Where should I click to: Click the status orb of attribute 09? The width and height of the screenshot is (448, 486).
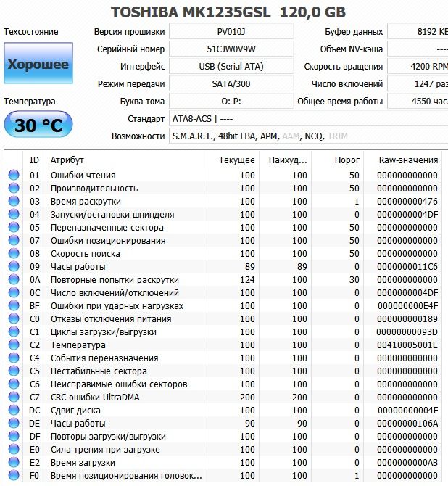tap(14, 266)
